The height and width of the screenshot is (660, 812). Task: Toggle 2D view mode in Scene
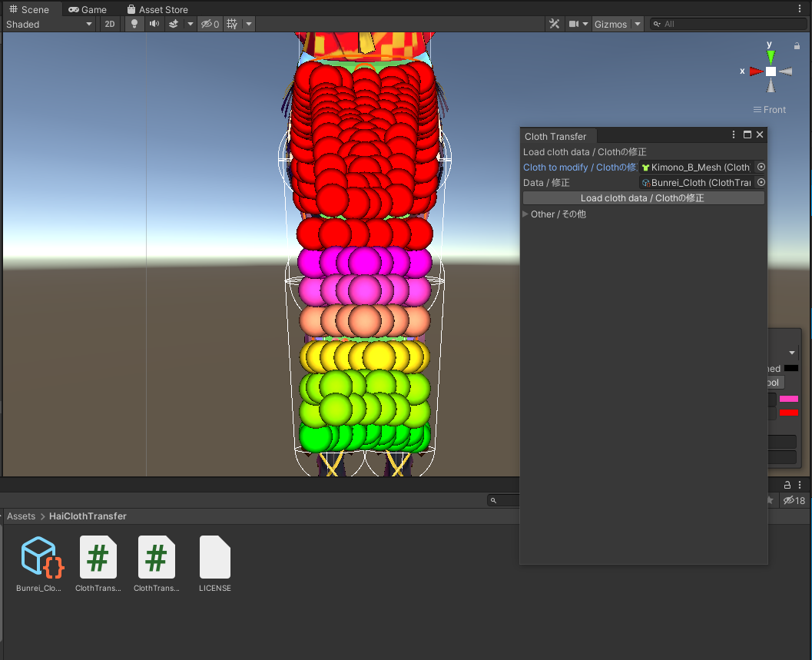pos(110,24)
